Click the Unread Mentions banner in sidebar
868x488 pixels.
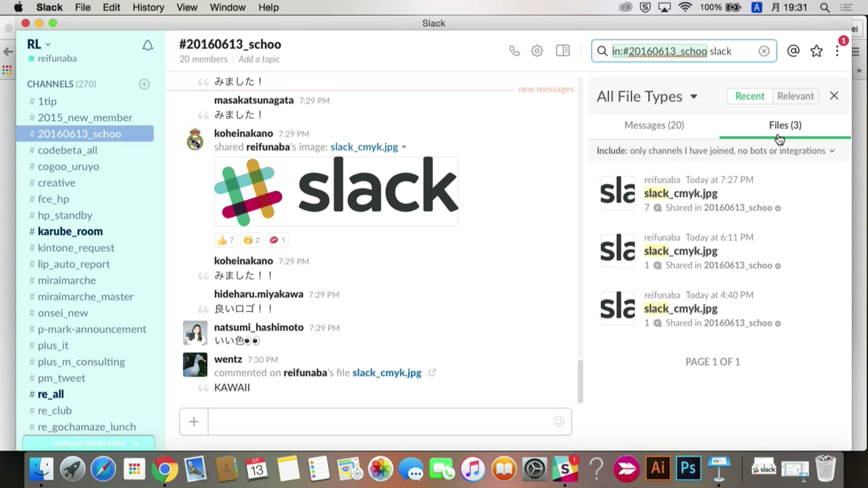pos(89,443)
